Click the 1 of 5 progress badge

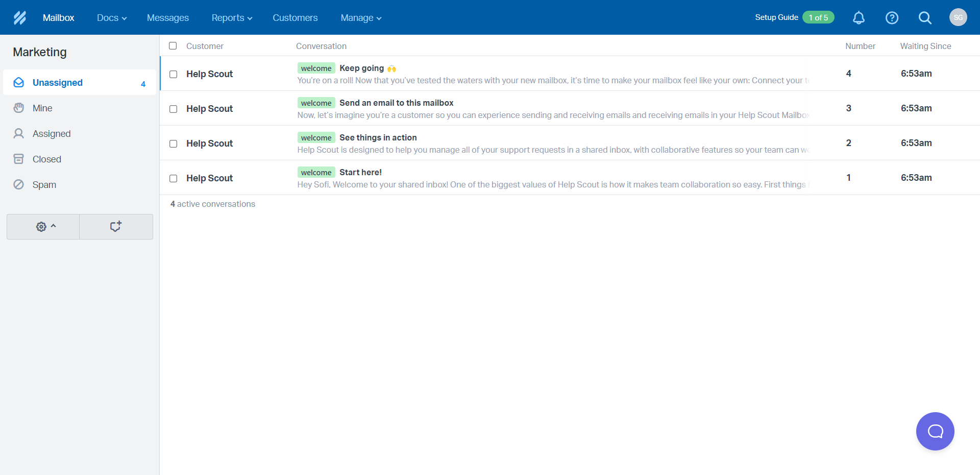point(818,17)
